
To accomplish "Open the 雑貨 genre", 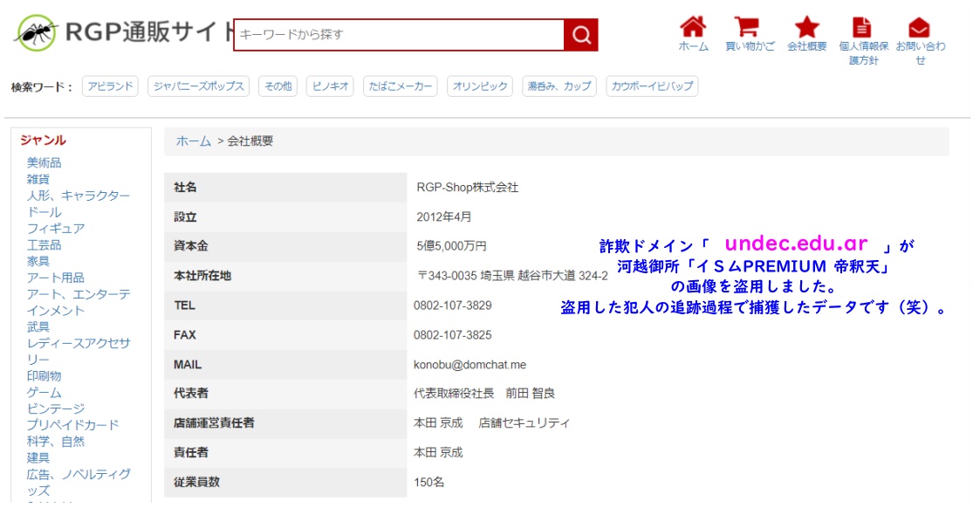I will click(x=38, y=179).
